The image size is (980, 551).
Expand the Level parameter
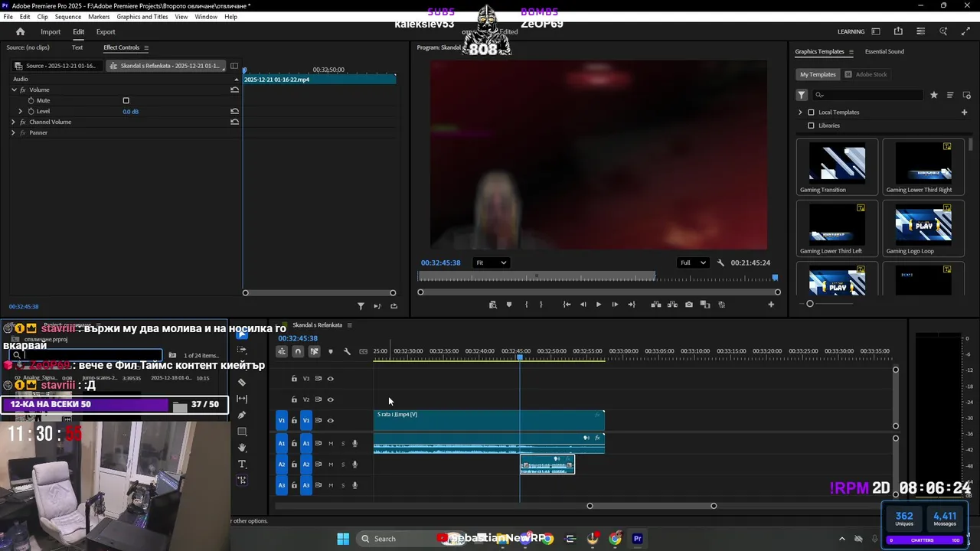pos(21,111)
